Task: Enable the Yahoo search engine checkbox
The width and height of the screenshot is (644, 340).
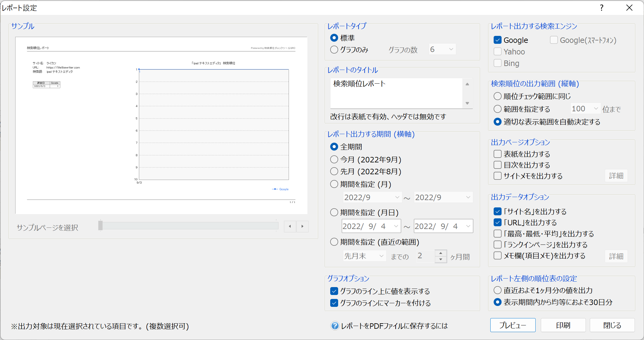Action: tap(497, 52)
